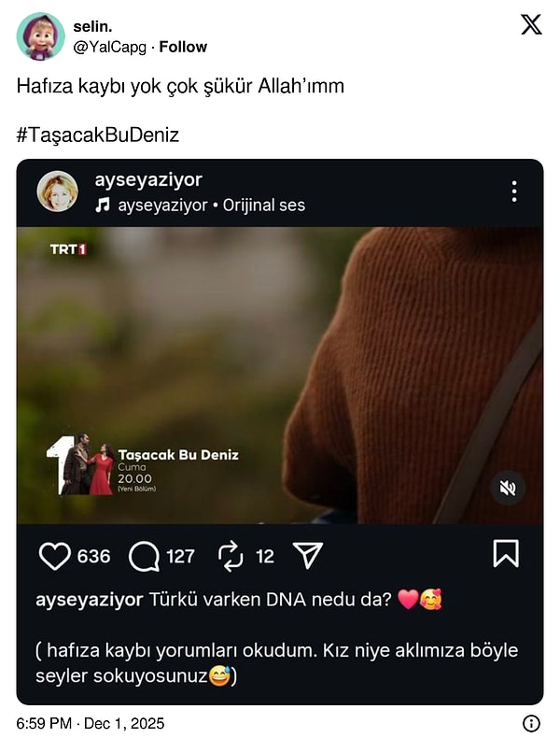This screenshot has width=560, height=752.
Task: Unmute the video sound
Action: pos(509,488)
